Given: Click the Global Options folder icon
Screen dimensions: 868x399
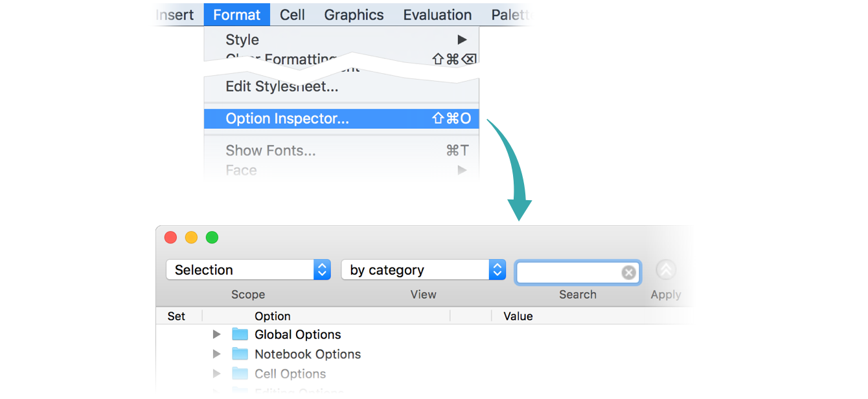Looking at the screenshot, I should pos(240,335).
